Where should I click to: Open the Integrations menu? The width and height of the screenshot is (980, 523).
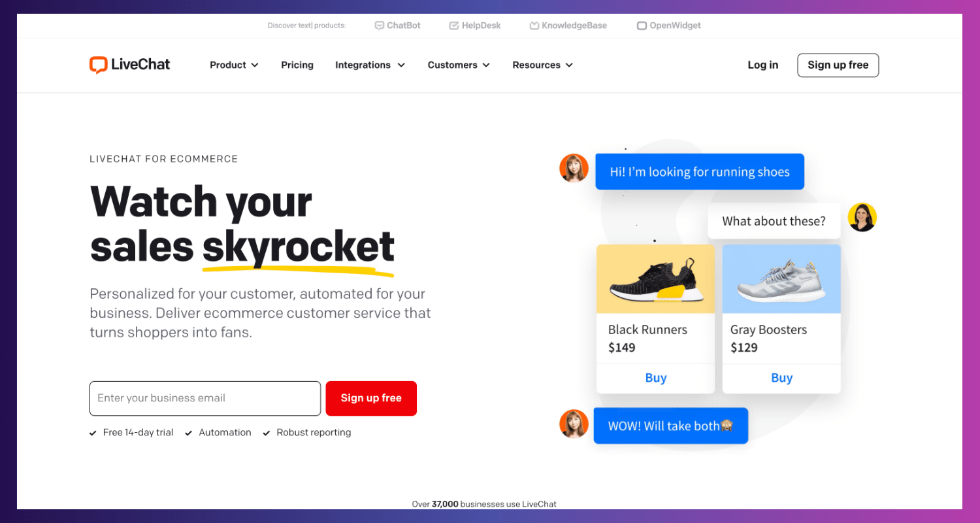coord(370,65)
